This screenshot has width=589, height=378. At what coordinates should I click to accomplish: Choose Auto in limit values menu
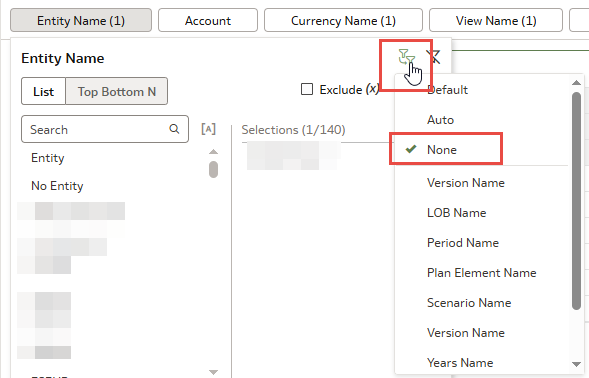[x=440, y=120]
